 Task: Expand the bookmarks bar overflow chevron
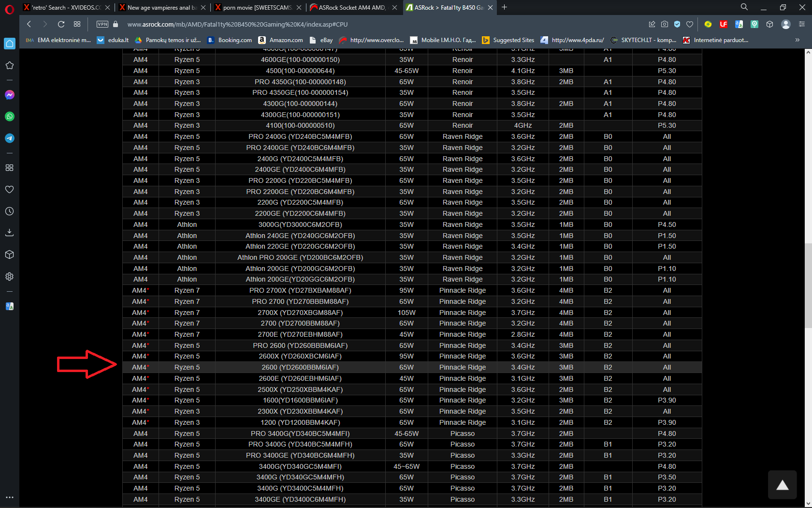click(797, 40)
